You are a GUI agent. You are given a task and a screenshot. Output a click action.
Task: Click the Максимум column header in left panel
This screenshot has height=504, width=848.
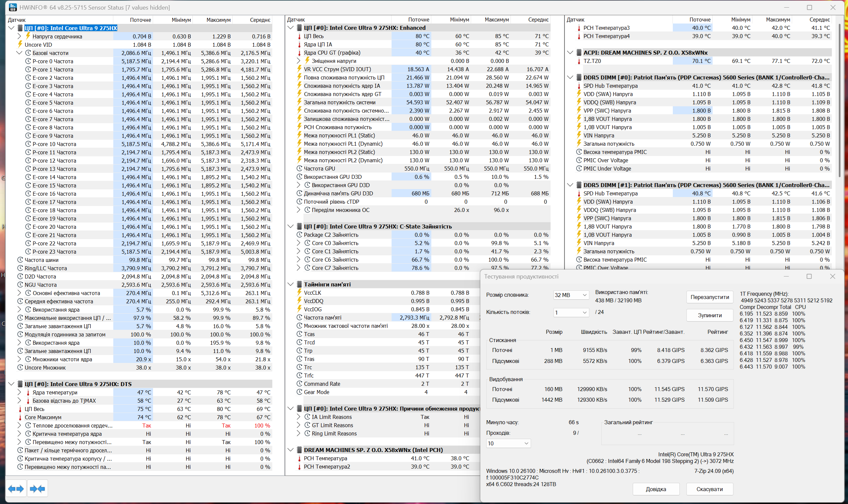pos(218,20)
